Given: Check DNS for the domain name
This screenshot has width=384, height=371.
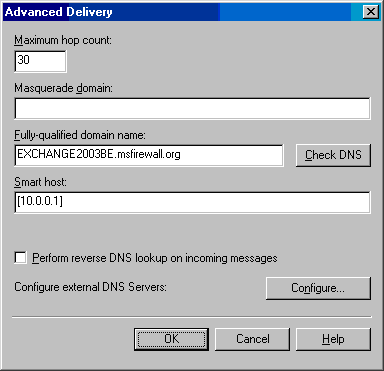Looking at the screenshot, I should (x=333, y=155).
